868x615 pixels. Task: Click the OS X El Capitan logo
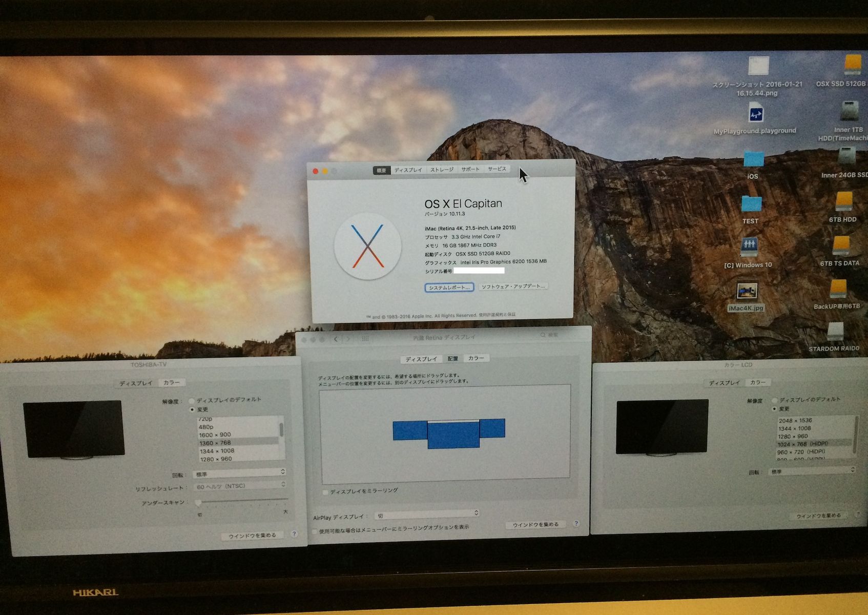(x=367, y=247)
